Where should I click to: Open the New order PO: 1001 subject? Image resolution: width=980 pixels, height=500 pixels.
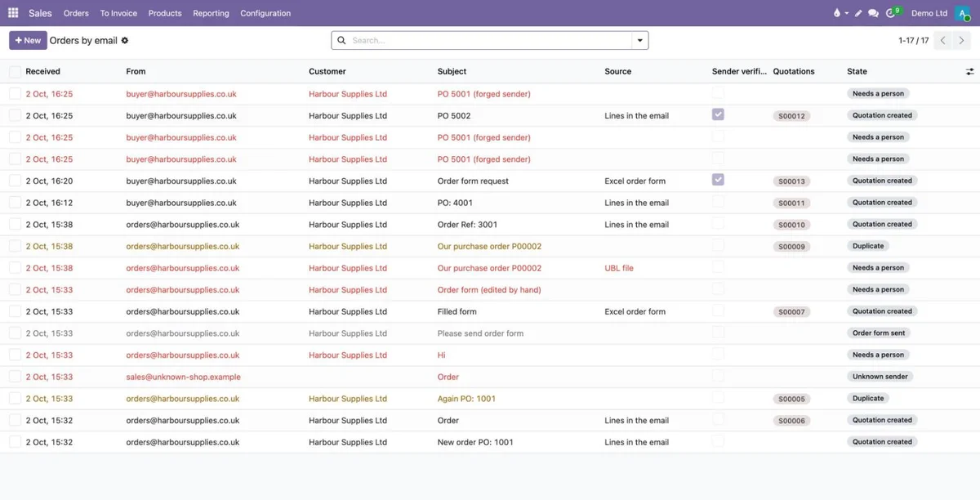[x=475, y=442]
